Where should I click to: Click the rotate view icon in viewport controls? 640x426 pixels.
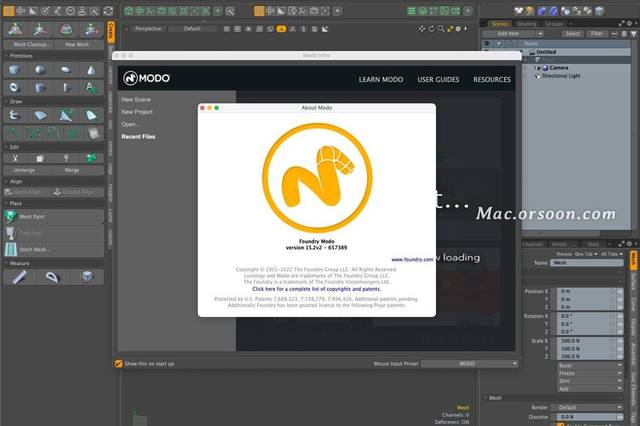431,29
